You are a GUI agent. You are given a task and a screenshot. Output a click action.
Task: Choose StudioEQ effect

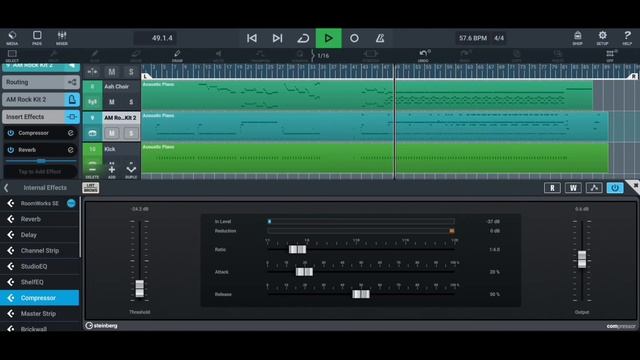pyautogui.click(x=40, y=267)
